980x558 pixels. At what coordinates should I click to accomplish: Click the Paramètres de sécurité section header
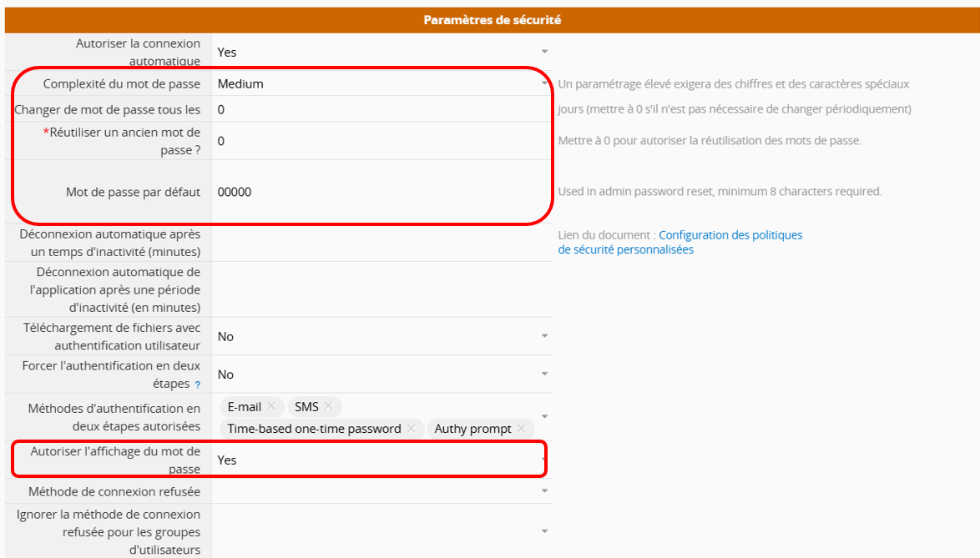[493, 20]
